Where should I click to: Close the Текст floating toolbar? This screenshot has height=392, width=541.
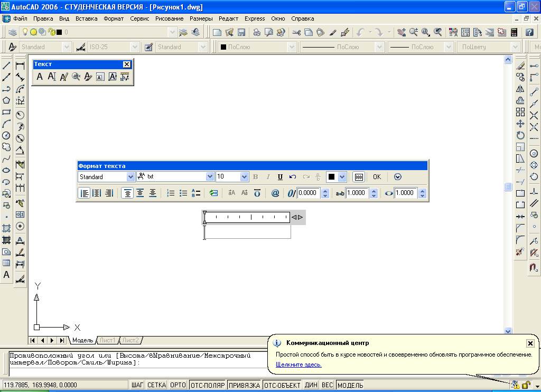[x=127, y=64]
